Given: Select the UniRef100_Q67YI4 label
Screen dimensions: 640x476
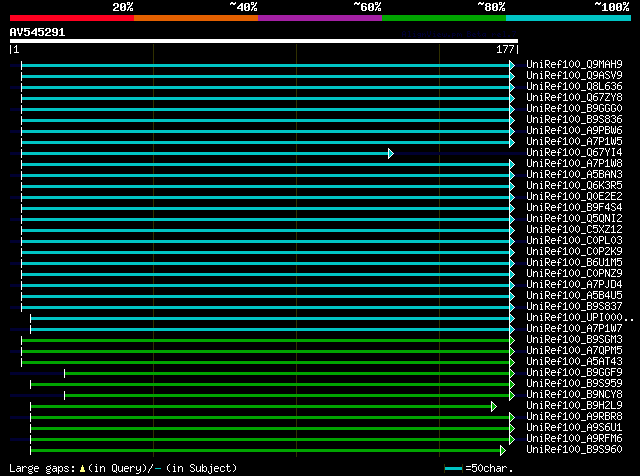Looking at the screenshot, I should 574,153.
